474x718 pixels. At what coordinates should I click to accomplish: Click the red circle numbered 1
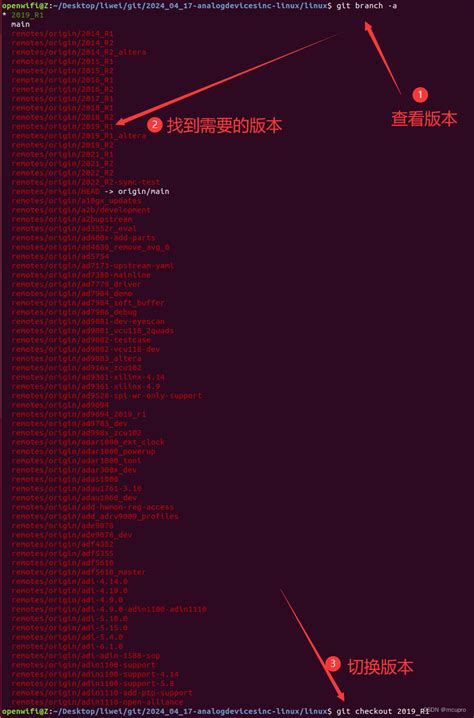pos(420,95)
